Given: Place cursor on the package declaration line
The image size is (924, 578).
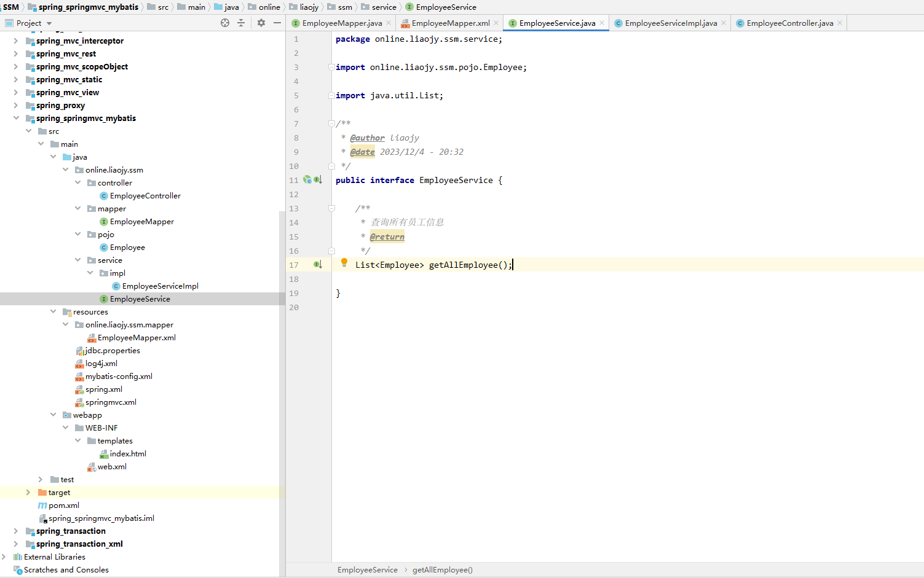Looking at the screenshot, I should [x=419, y=39].
